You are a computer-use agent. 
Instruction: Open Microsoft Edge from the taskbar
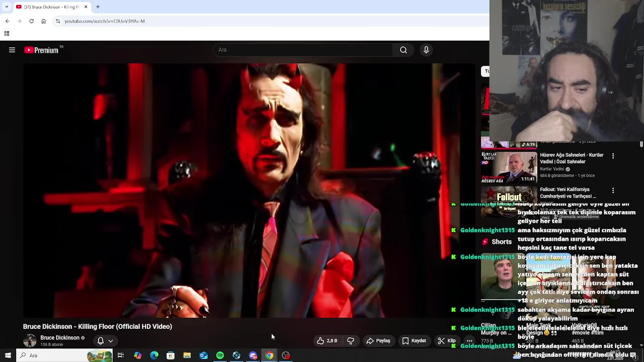click(154, 355)
